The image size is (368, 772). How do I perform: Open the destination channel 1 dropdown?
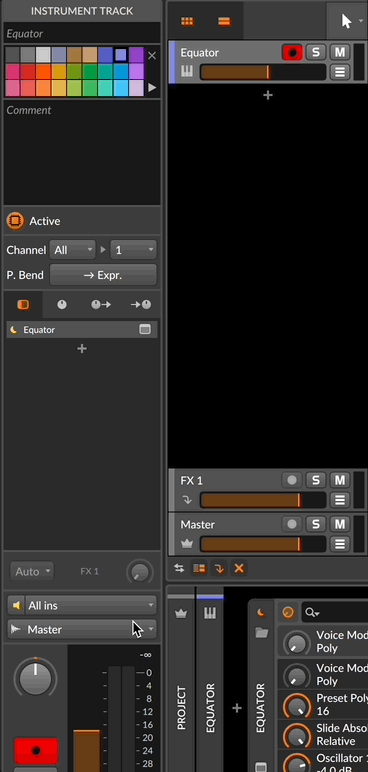pyautogui.click(x=133, y=250)
